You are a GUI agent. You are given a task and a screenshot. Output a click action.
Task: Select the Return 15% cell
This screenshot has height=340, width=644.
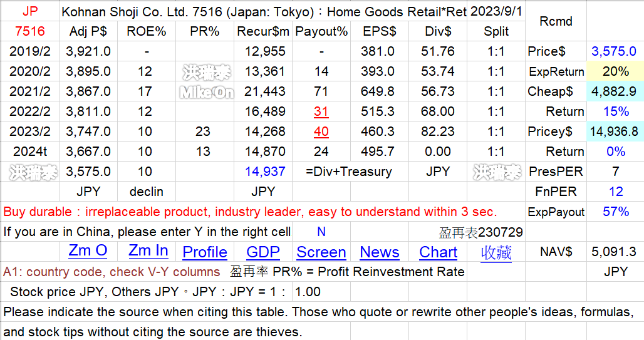(616, 111)
